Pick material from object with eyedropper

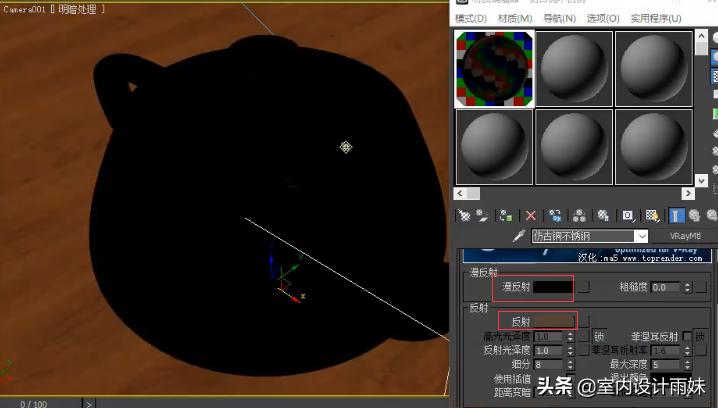point(519,236)
